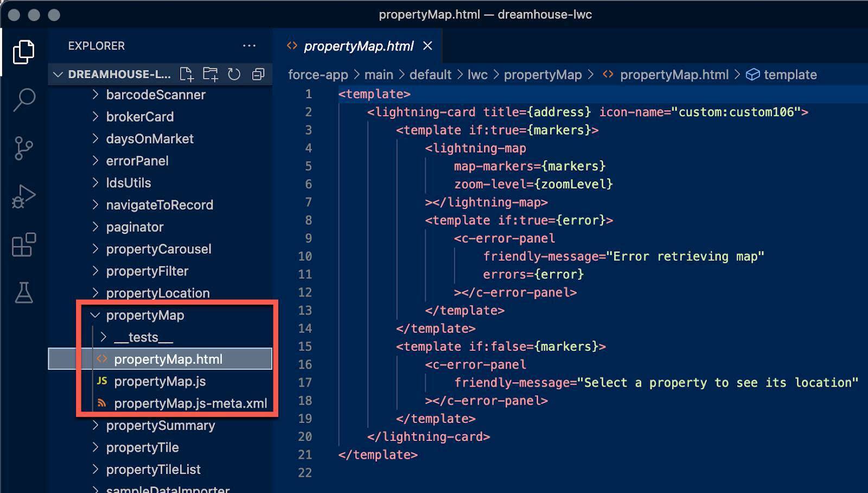This screenshot has height=493, width=868.
Task: Click the closing </lightning-card> tag
Action: 429,437
